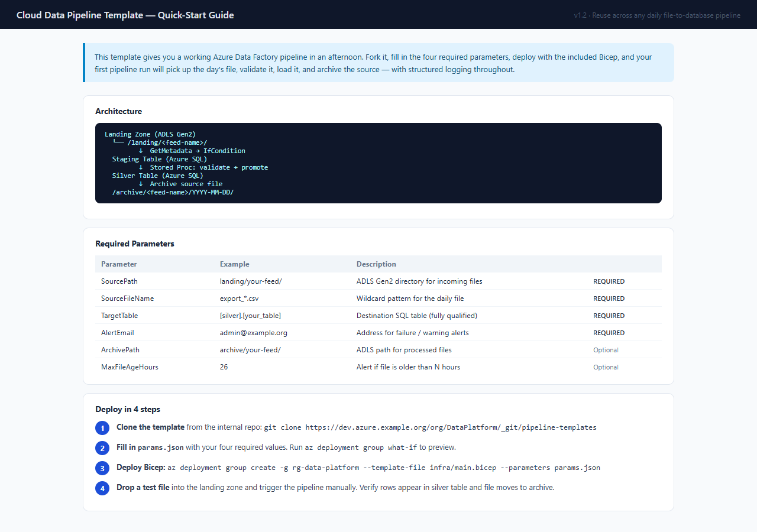Click the Architecture section heading
The height and width of the screenshot is (532, 757).
click(118, 111)
